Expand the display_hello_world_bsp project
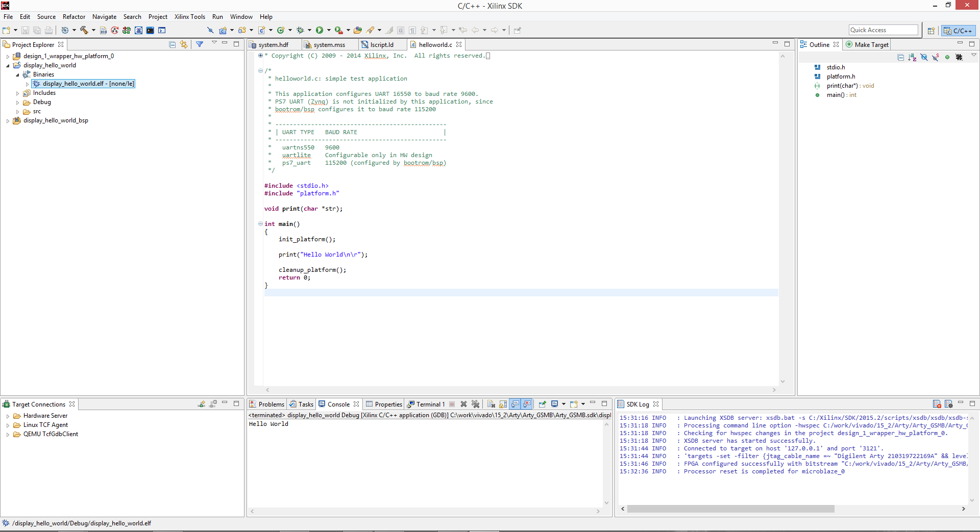This screenshot has width=980, height=532. (x=8, y=121)
